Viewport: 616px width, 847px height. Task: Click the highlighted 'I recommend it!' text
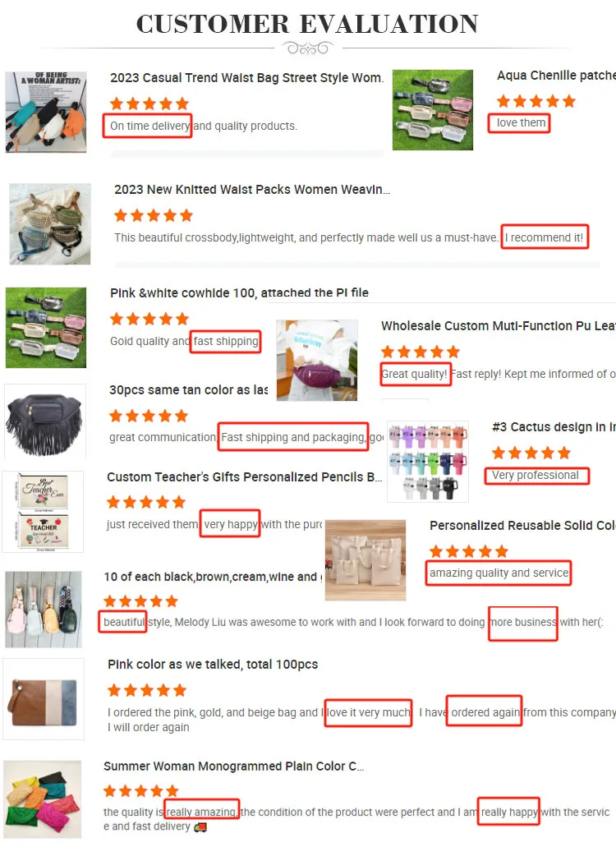tap(545, 237)
